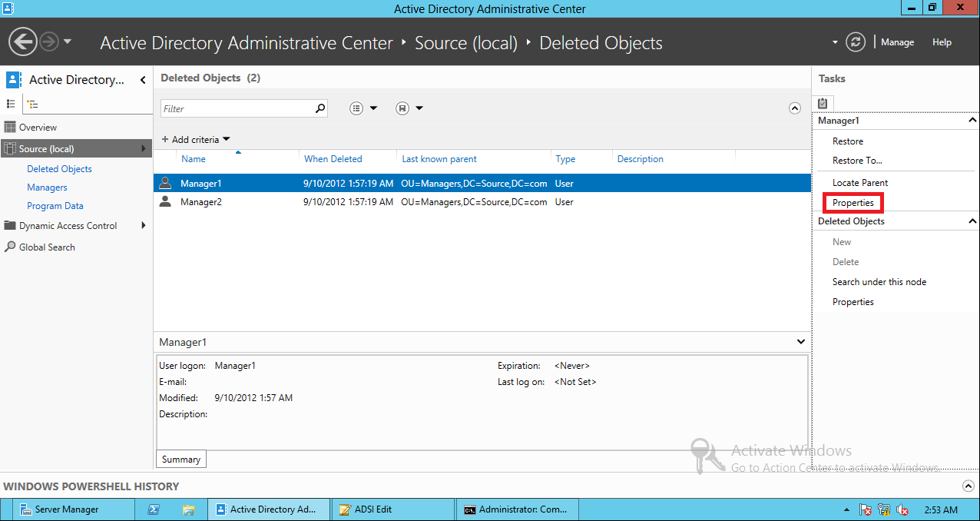The height and width of the screenshot is (521, 980).
Task: Open Manager1 Properties task
Action: click(853, 203)
